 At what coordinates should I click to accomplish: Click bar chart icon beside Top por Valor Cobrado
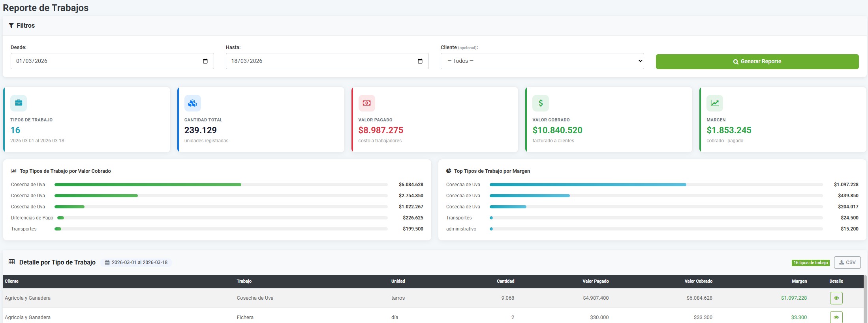click(14, 171)
